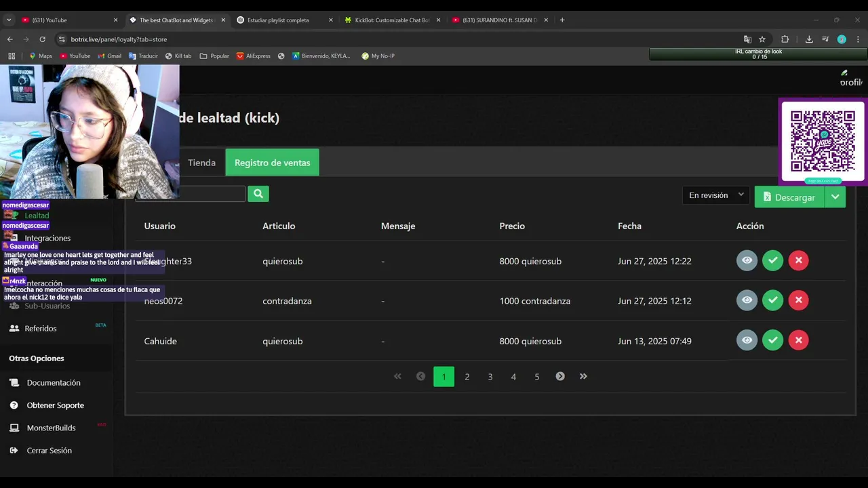Reject the naughter33 quierosub sale
Viewport: 868px width, 488px height.
[x=798, y=260]
